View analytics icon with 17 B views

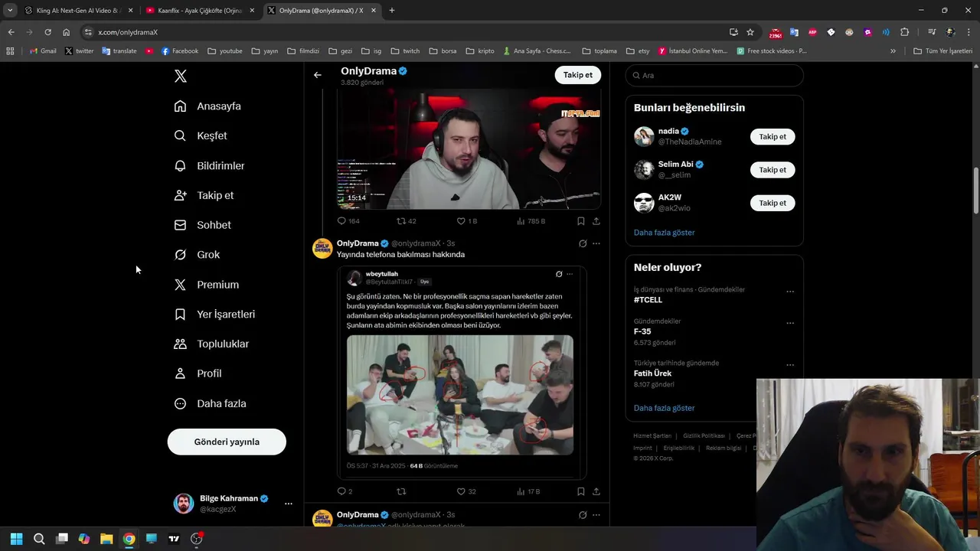(x=521, y=491)
